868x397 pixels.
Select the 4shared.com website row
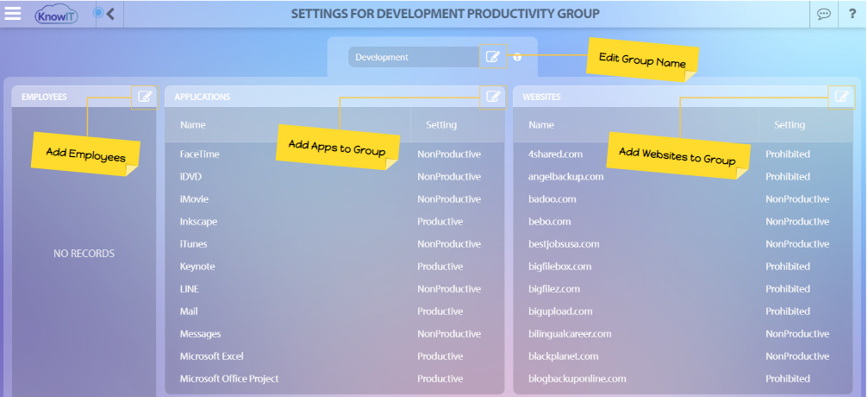point(683,154)
